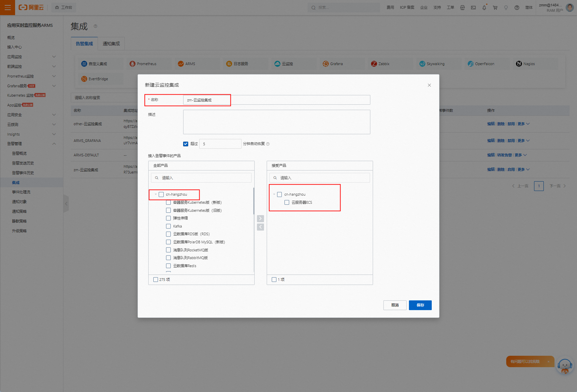Open the customer service chat robot
Image resolution: width=577 pixels, height=392 pixels.
tap(565, 366)
